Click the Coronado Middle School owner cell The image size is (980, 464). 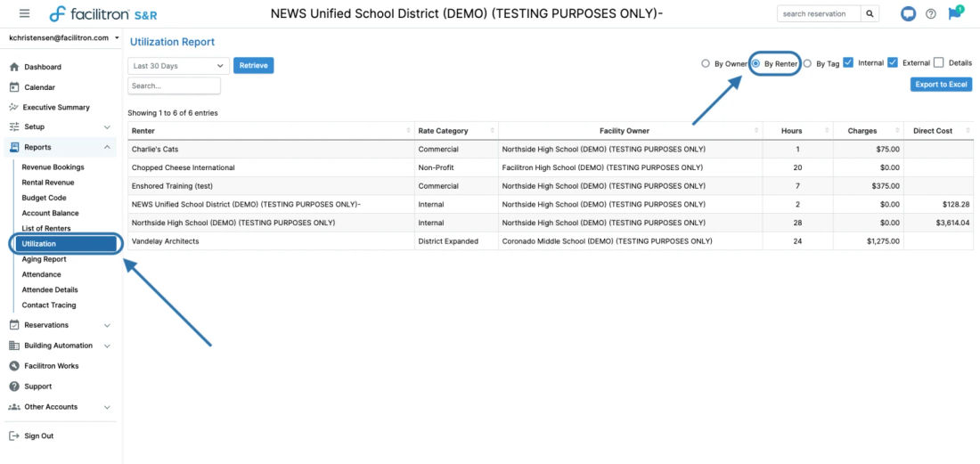click(630, 241)
